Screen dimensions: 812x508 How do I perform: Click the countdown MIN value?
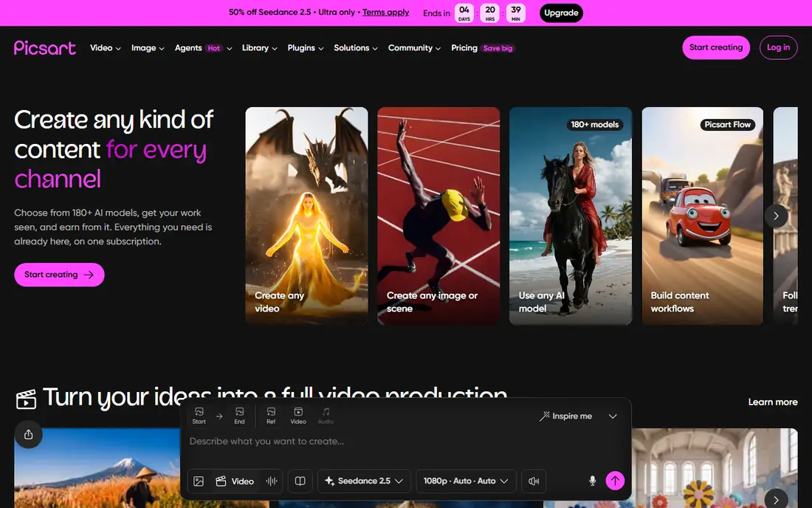click(x=516, y=13)
